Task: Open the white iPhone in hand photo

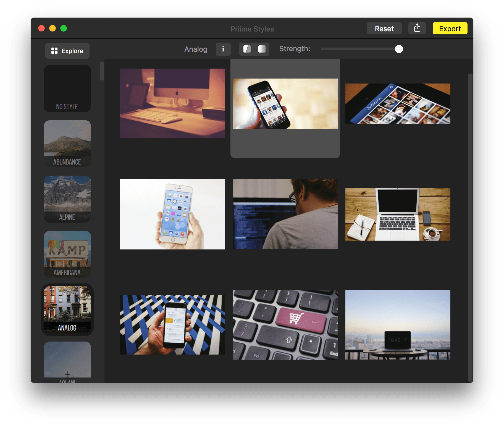Action: pos(172,214)
